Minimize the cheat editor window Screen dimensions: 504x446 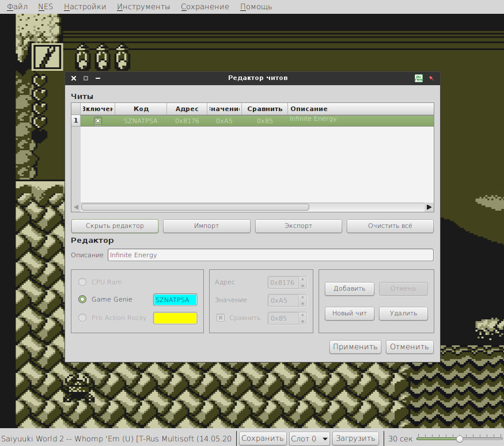pyautogui.click(x=98, y=78)
